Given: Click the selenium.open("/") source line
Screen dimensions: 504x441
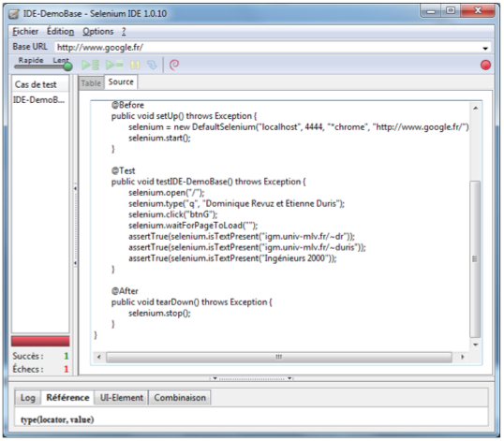Looking at the screenshot, I should (x=166, y=193).
